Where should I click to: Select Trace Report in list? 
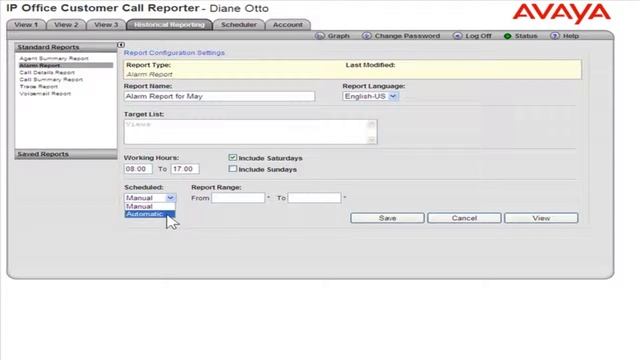39,87
